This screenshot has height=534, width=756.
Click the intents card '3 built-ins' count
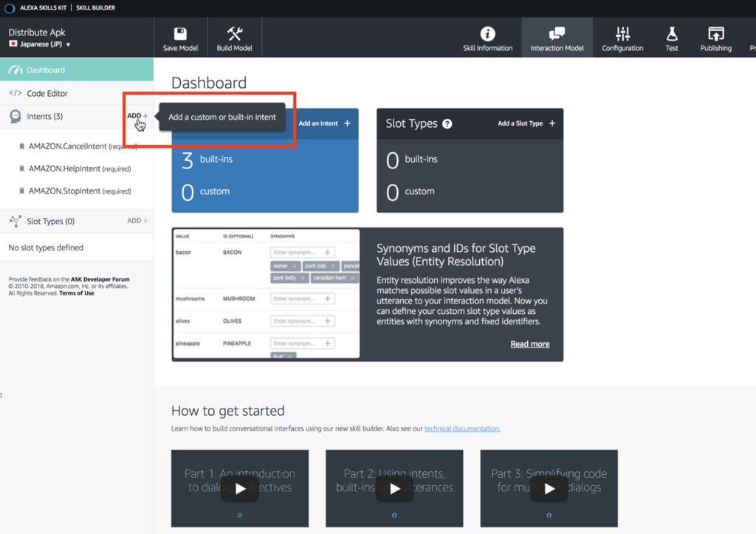(207, 160)
